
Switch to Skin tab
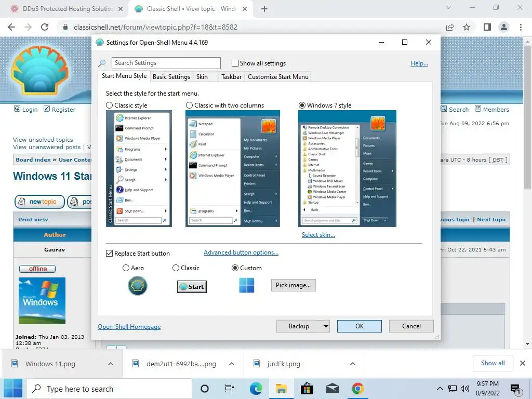point(202,77)
